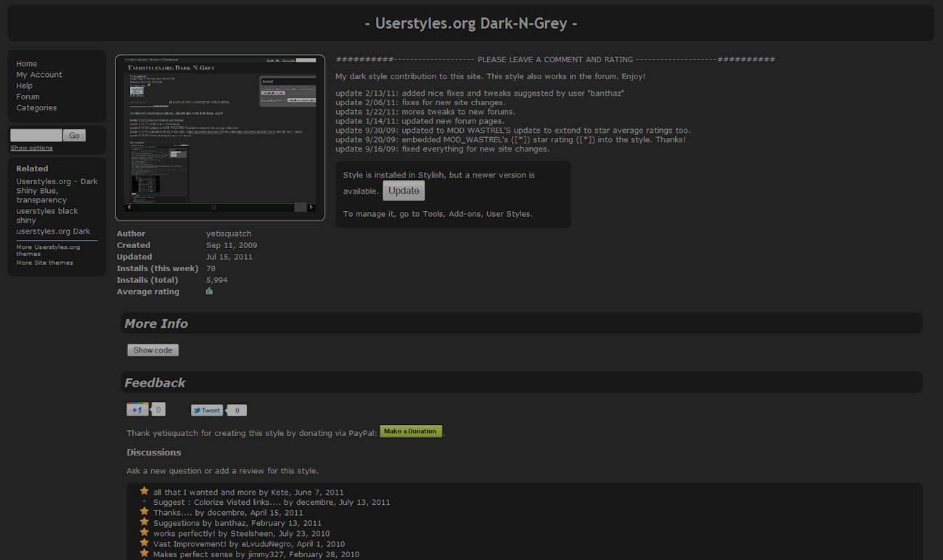Screen dimensions: 943x560
Task: Expand the More Info section
Action: [x=156, y=323]
